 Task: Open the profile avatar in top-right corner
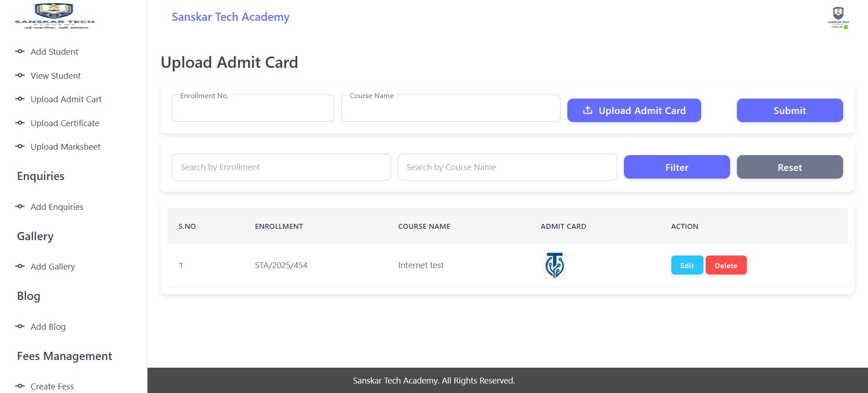tap(838, 18)
